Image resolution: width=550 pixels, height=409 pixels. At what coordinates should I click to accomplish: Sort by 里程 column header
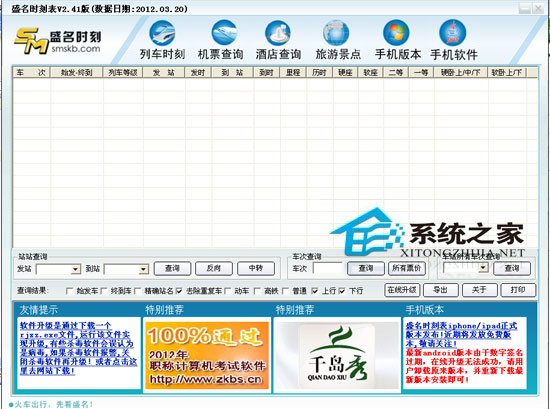293,73
